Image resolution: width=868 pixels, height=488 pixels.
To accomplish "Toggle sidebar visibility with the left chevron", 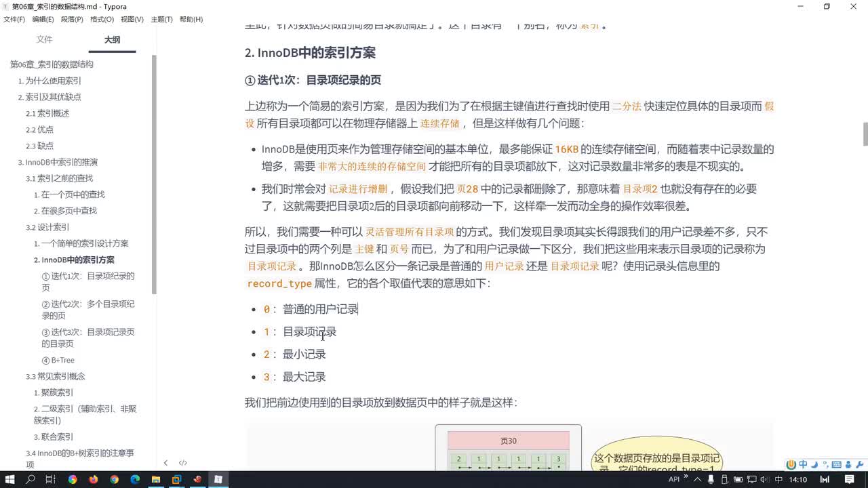I will pyautogui.click(x=165, y=463).
